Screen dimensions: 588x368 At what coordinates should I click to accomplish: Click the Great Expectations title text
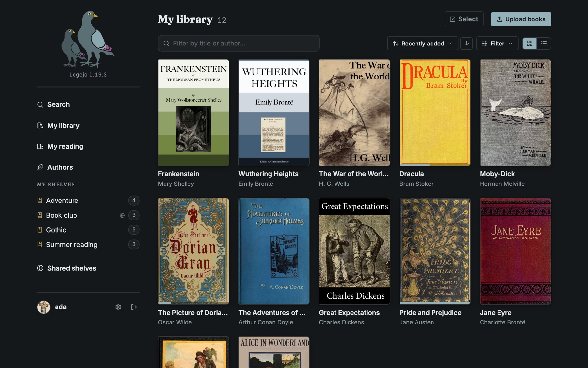click(x=349, y=313)
